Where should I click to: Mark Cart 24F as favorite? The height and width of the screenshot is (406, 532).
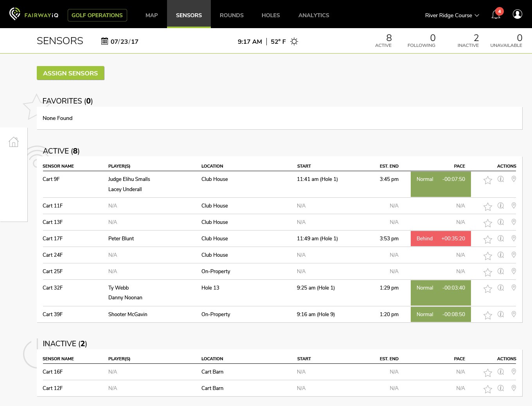487,256
